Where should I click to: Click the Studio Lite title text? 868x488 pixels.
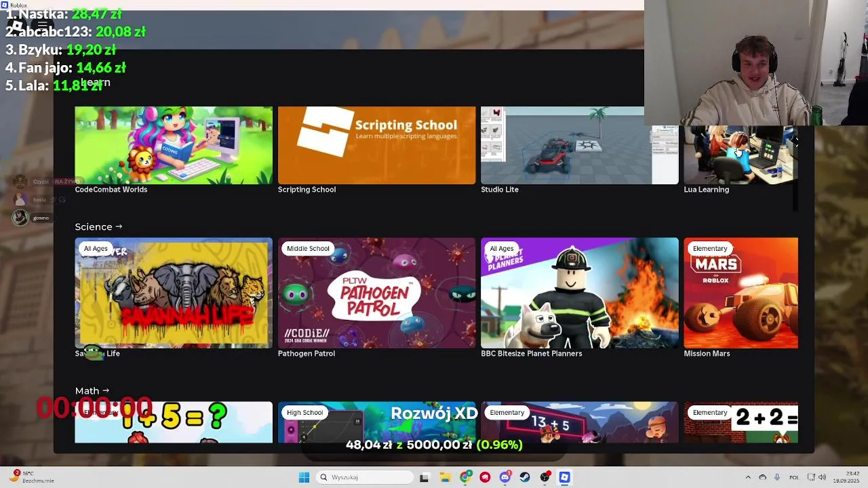click(x=500, y=190)
